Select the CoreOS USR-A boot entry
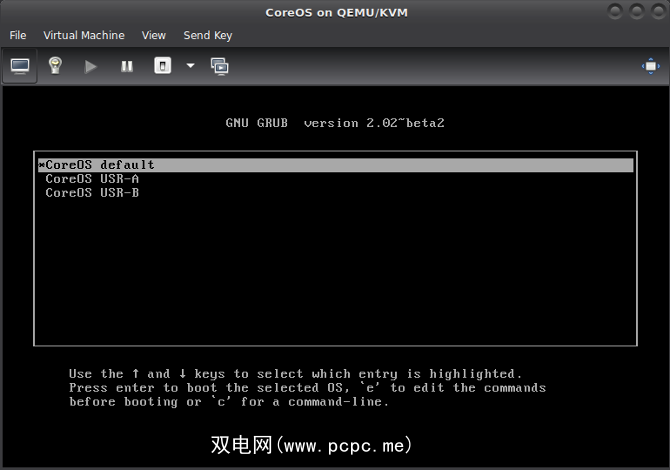 click(335, 179)
